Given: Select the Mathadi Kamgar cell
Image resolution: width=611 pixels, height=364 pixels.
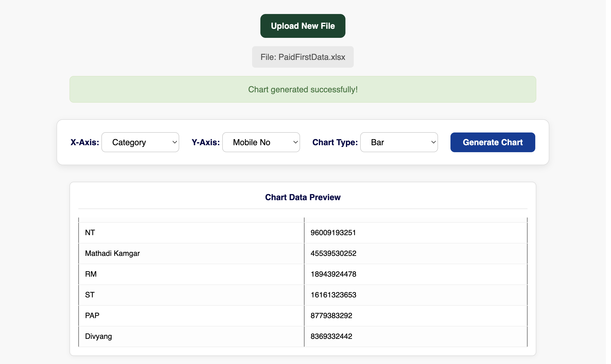Looking at the screenshot, I should [x=191, y=254].
